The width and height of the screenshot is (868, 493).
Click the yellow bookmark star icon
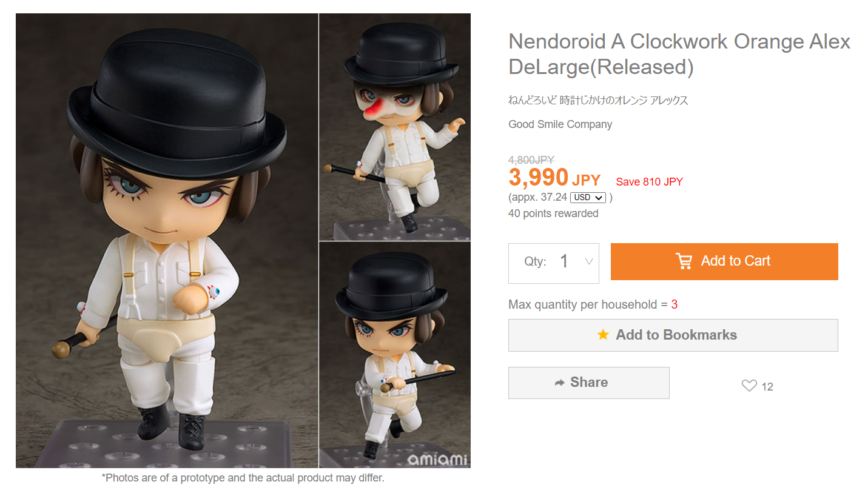603,335
